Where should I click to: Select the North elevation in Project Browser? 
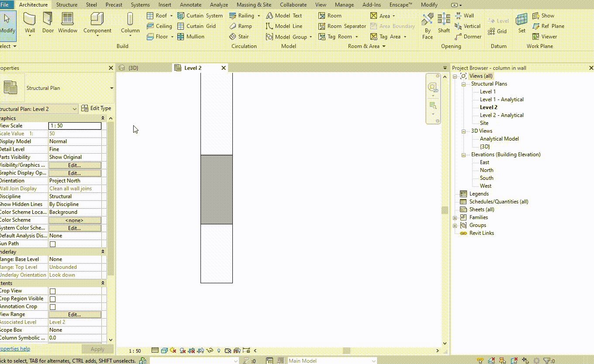(487, 170)
